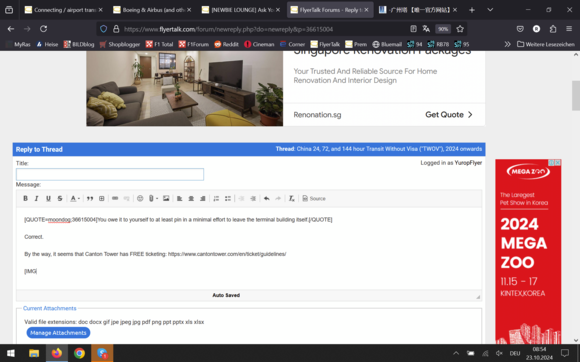Click the Manage Attachments button
Screen dimensions: 580x362
click(x=58, y=333)
